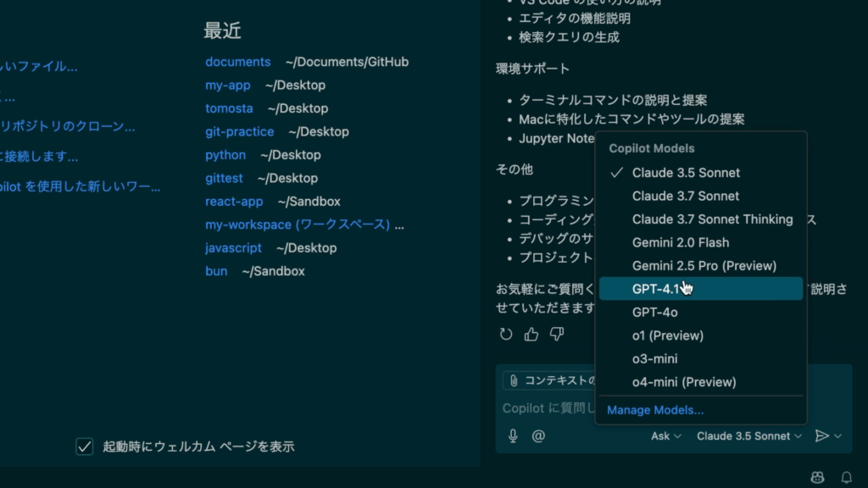This screenshot has width=868, height=488.
Task: Click the microphone voice input icon
Action: 513,436
